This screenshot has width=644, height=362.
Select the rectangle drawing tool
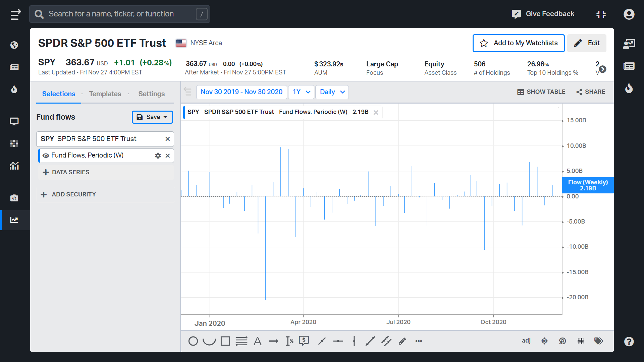point(225,341)
